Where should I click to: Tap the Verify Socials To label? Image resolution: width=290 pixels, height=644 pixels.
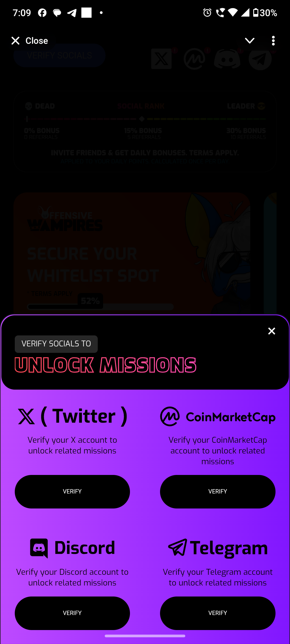[x=56, y=344]
